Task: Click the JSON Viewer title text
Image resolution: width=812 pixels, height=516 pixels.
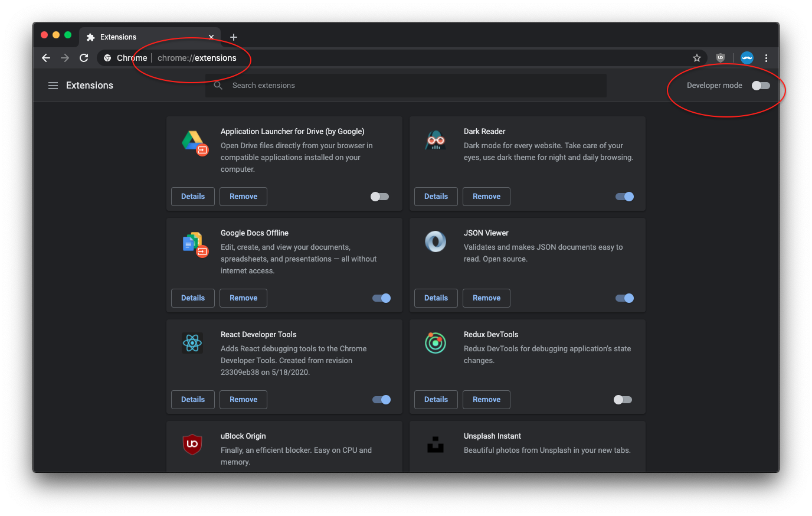Action: [486, 233]
